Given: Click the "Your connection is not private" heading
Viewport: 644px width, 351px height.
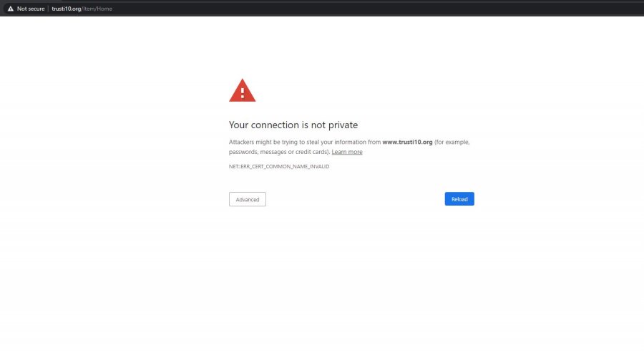Looking at the screenshot, I should [x=293, y=125].
